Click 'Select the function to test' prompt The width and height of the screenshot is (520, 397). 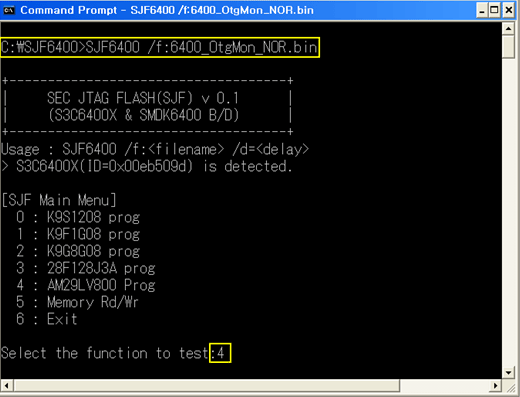(x=105, y=353)
